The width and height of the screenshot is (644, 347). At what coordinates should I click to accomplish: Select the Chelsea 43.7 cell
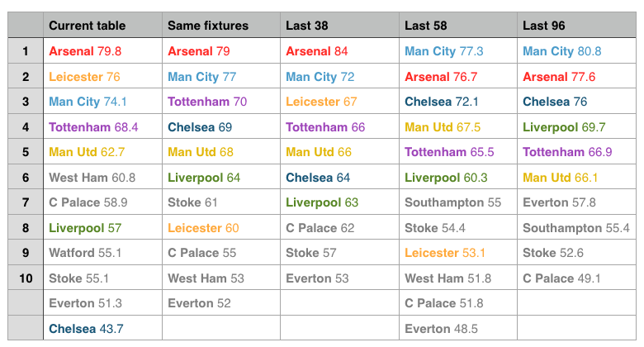coord(102,328)
